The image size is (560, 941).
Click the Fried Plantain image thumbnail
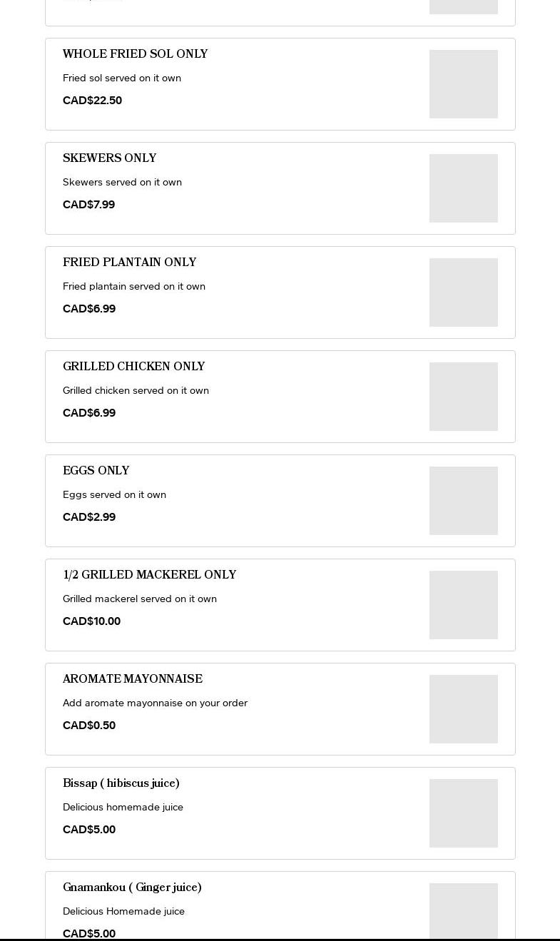[463, 293]
